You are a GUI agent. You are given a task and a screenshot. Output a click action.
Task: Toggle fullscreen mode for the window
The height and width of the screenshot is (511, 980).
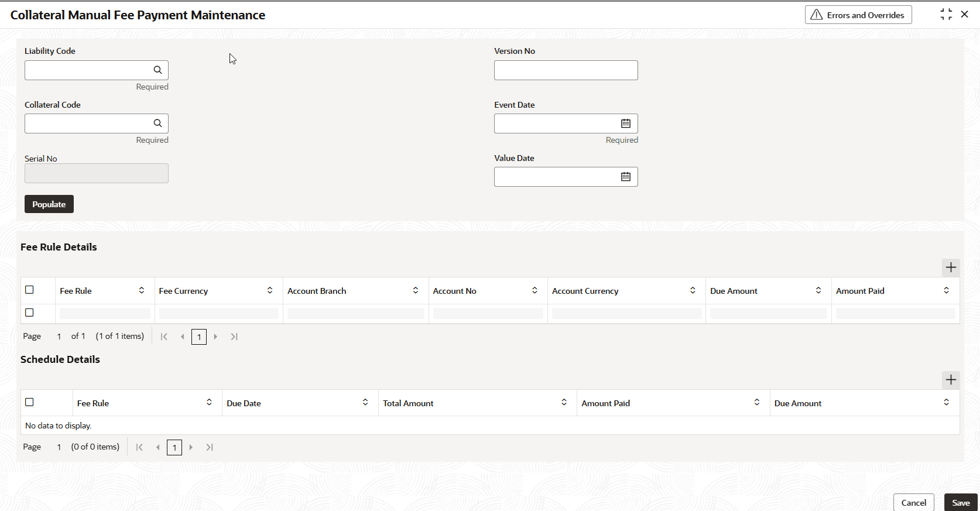click(x=946, y=15)
